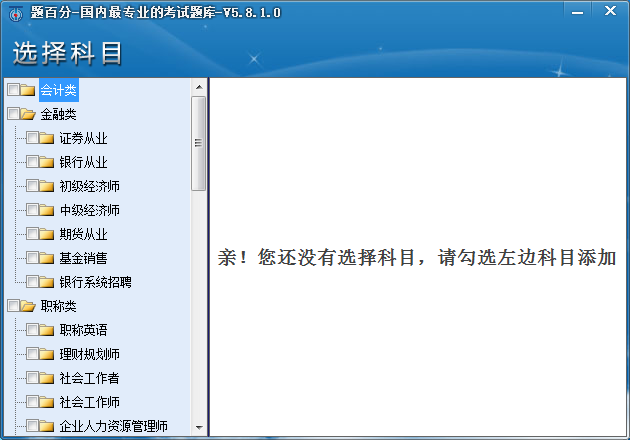Click the folder icon beside 证券从业
The width and height of the screenshot is (630, 440).
(x=47, y=138)
